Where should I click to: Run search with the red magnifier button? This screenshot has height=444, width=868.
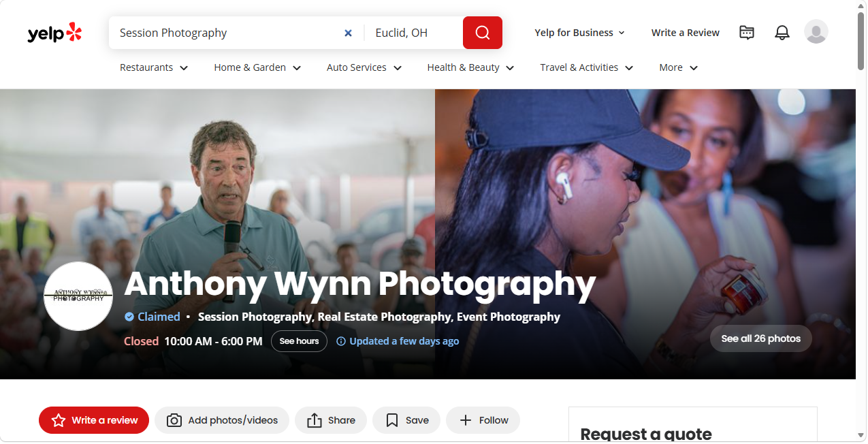(483, 33)
